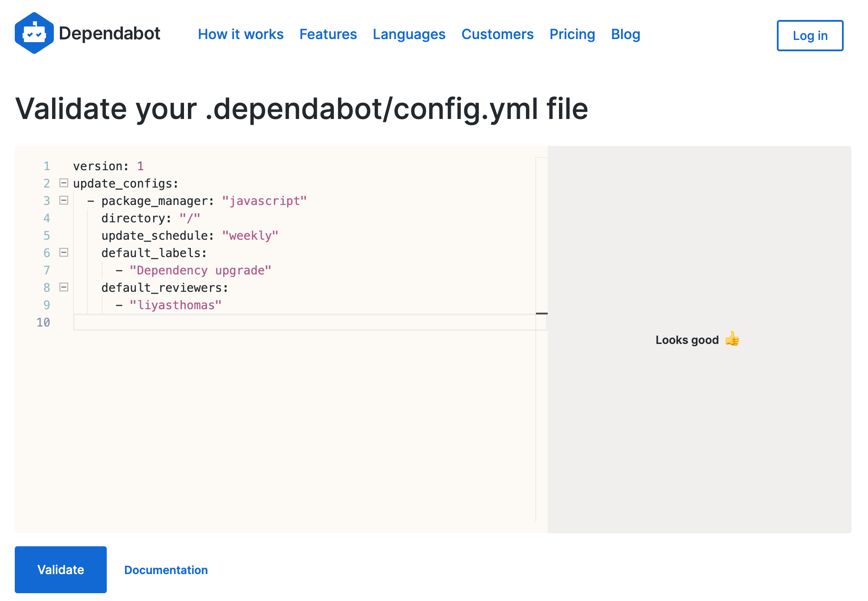The image size is (868, 601).
Task: Collapse the default_reviewers section
Action: point(63,287)
